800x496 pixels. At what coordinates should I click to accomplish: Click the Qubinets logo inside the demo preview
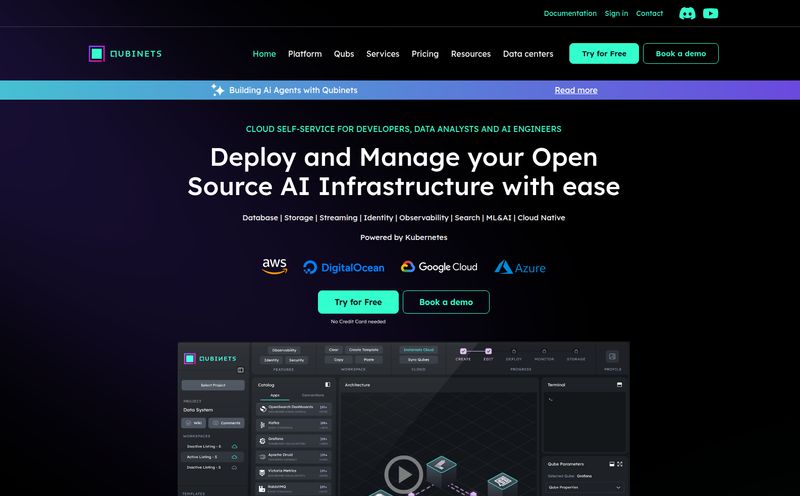point(210,359)
